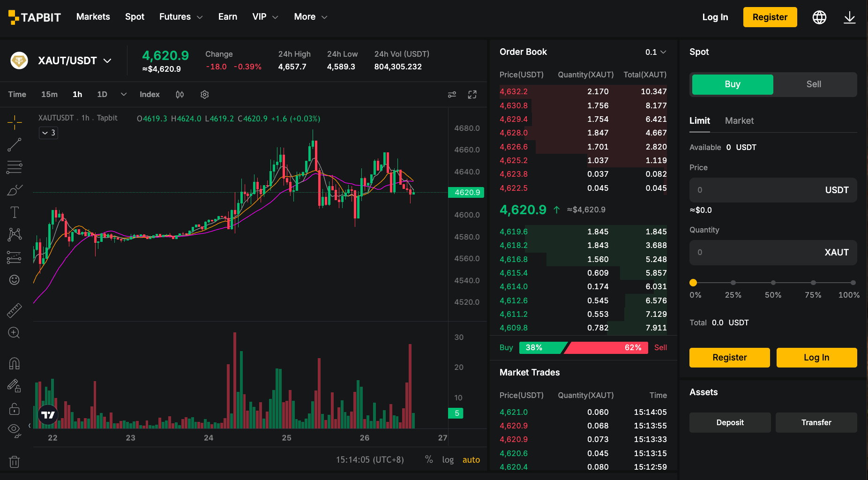868x480 pixels.
Task: Select the ruler measure tool
Action: (x=15, y=310)
